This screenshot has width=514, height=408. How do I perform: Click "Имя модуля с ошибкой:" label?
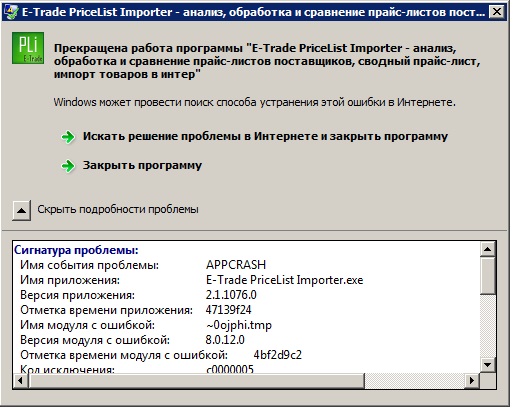tap(87, 325)
